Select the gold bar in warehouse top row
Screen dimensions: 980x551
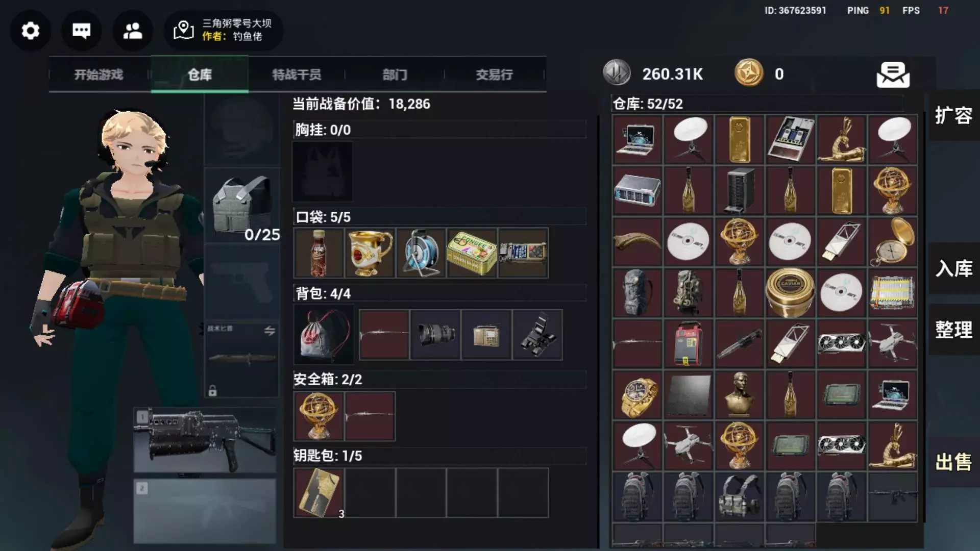click(740, 140)
